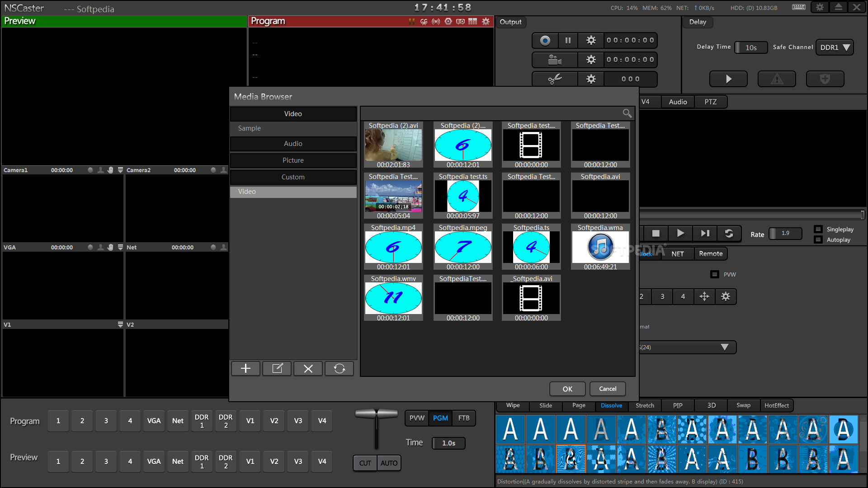This screenshot has height=488, width=868.
Task: Toggle the DDR loop button
Action: pos(729,233)
